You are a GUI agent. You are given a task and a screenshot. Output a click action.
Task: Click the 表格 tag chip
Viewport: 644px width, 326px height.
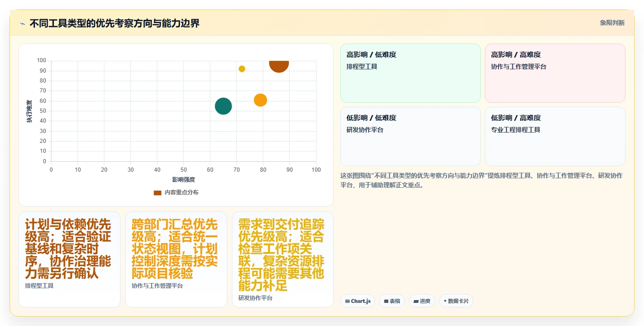(392, 301)
